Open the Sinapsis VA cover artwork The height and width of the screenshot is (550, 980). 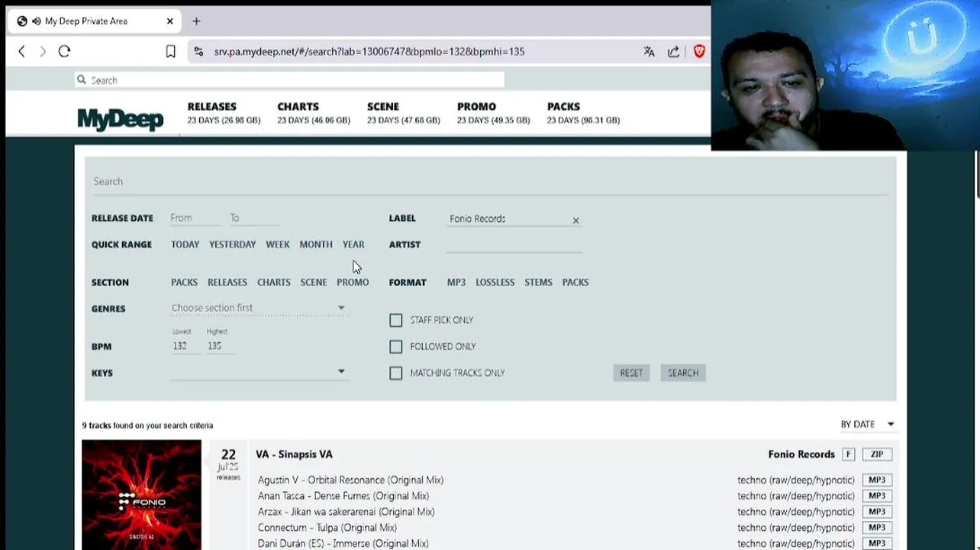coord(141,494)
